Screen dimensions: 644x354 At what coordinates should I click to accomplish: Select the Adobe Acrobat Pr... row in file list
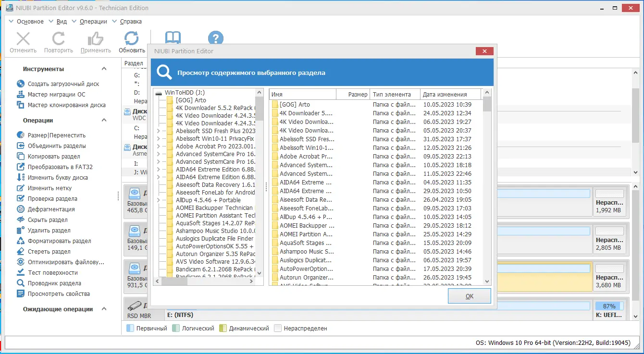376,157
